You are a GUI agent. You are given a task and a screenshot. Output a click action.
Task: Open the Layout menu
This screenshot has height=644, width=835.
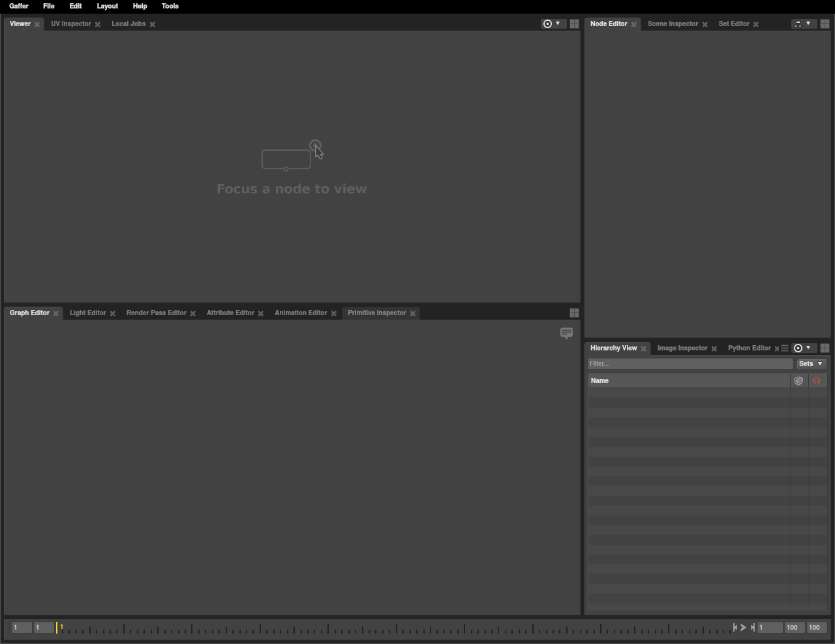click(x=107, y=6)
